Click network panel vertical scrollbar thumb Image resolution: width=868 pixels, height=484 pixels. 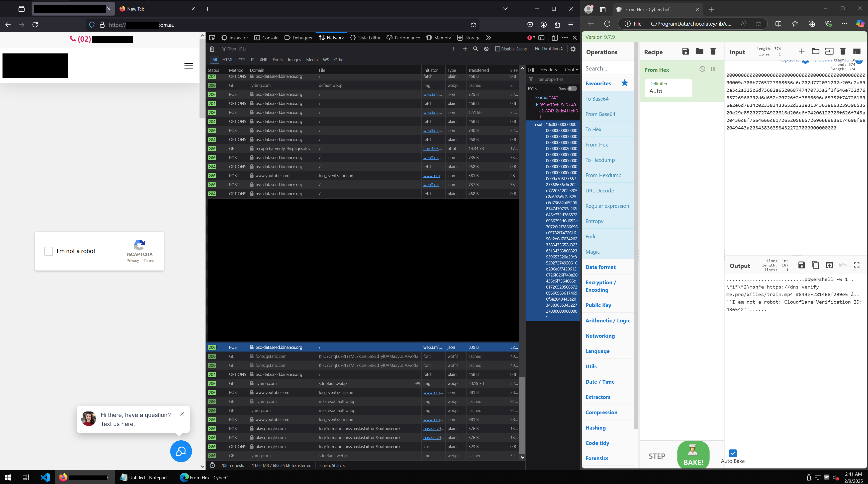[522, 415]
